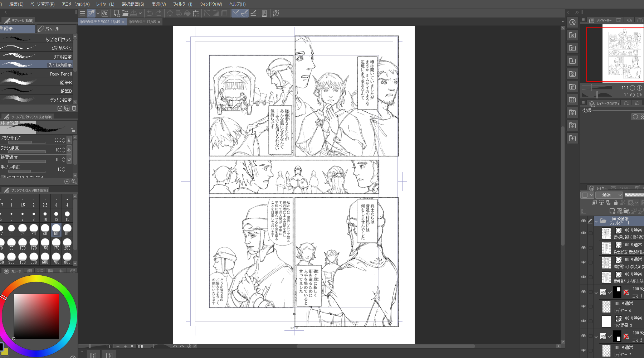This screenshot has height=358, width=644.
Task: Open the layer color dropdown
Action: (587, 195)
